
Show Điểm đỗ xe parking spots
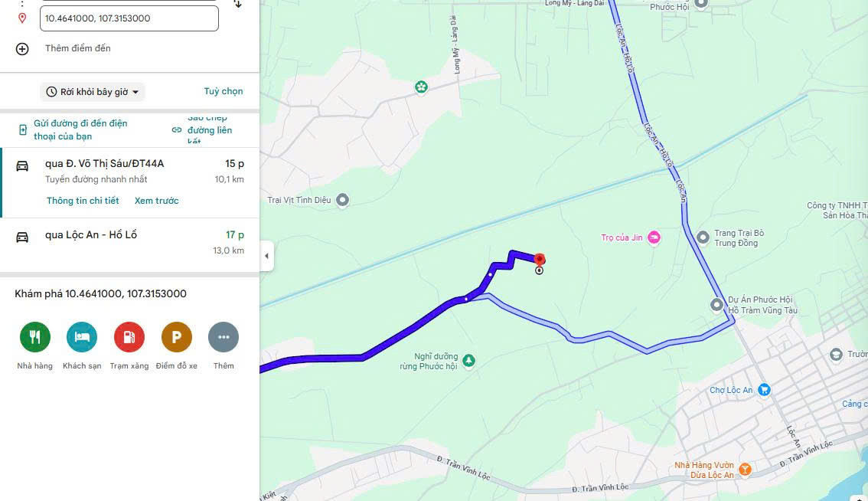pos(177,337)
